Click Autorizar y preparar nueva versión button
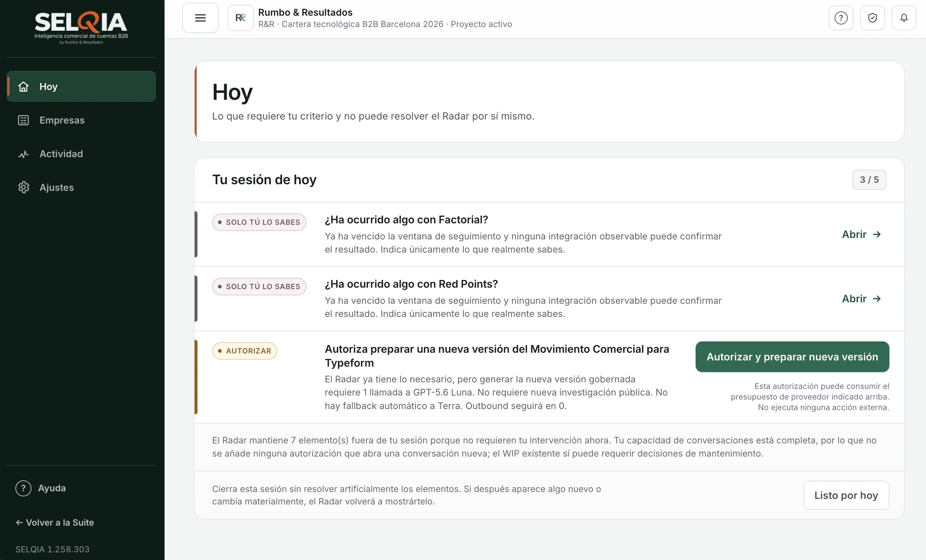 [792, 357]
